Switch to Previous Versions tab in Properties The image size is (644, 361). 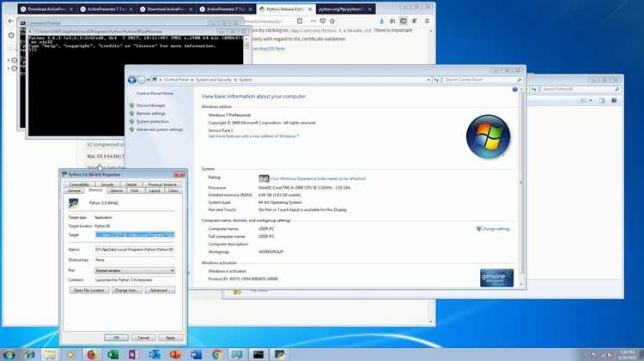[161, 184]
